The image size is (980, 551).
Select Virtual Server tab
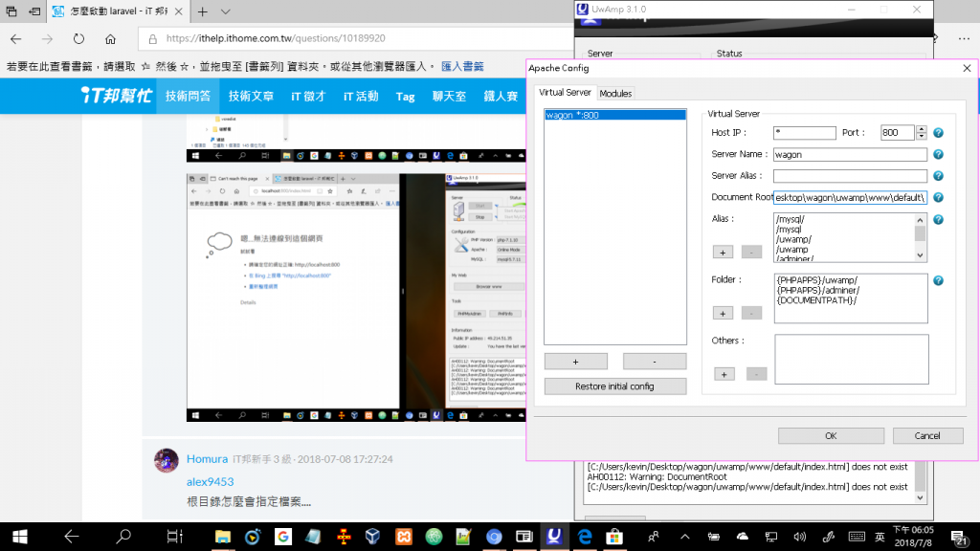point(565,93)
